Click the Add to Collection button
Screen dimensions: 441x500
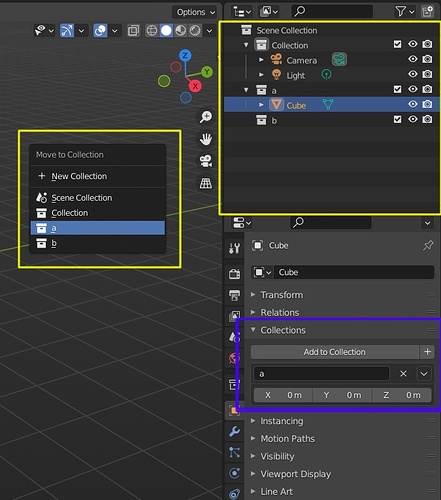(335, 352)
